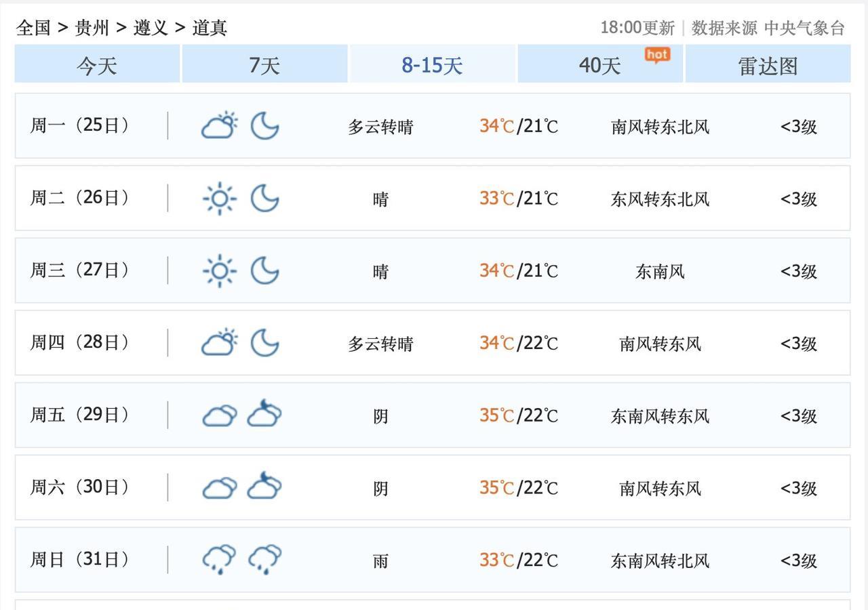Go to 全国 in the breadcrumb
This screenshot has width=868, height=610.
(x=33, y=28)
